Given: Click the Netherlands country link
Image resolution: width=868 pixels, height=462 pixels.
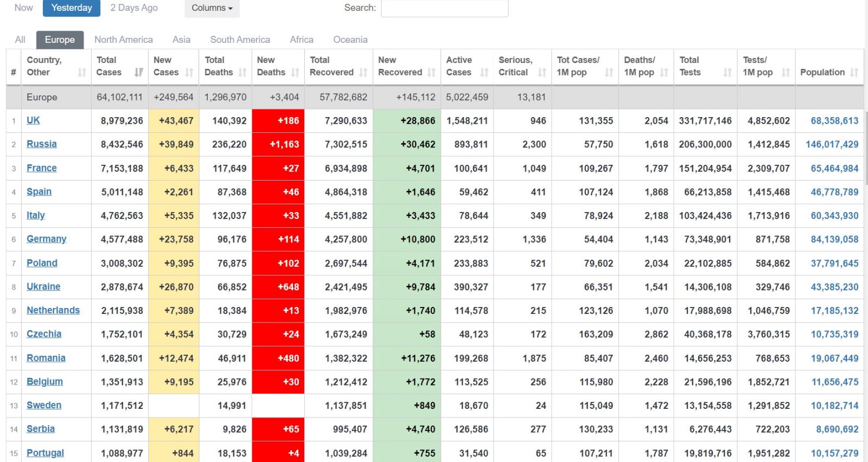Looking at the screenshot, I should [x=53, y=310].
